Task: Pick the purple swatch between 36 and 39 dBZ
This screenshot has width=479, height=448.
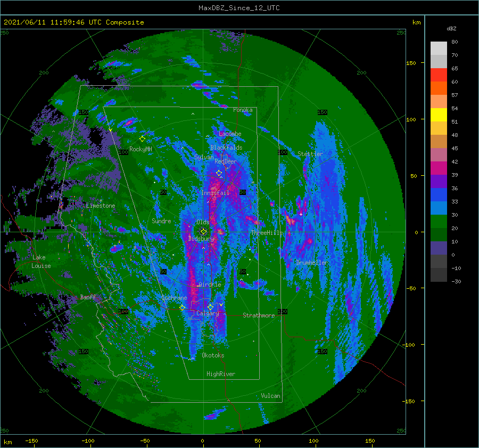Action: 439,182
